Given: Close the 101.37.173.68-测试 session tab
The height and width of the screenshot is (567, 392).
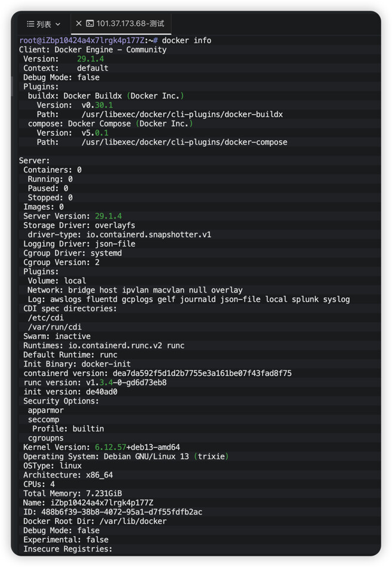Looking at the screenshot, I should coord(79,24).
